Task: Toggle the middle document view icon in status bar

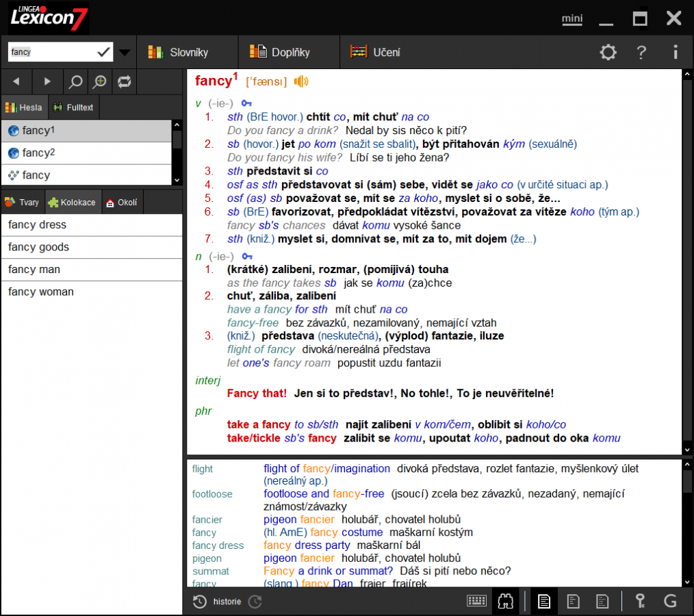Action: (x=573, y=601)
